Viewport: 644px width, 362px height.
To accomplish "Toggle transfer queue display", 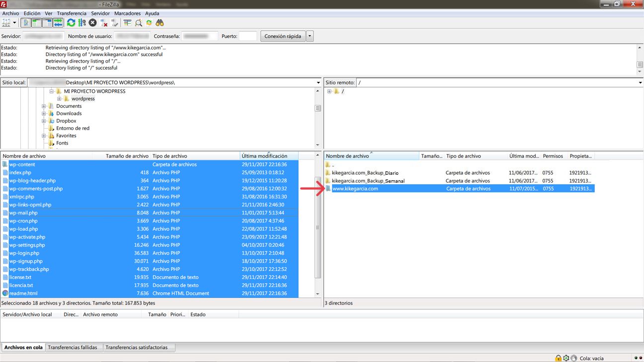I will 58,23.
